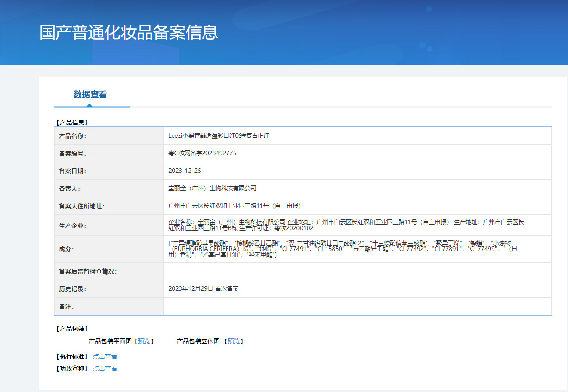Open the 产品包装立体图 预览 link
568x392 pixels.
(x=234, y=341)
